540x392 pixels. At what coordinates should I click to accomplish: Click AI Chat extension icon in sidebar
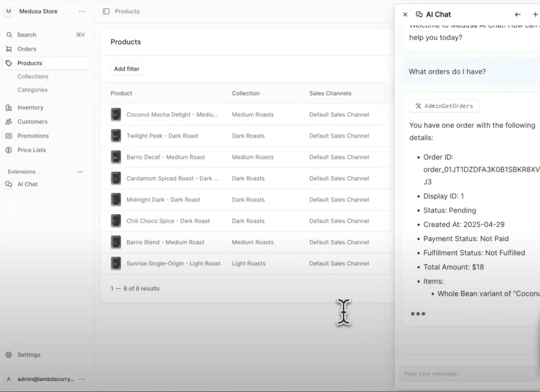(x=9, y=184)
